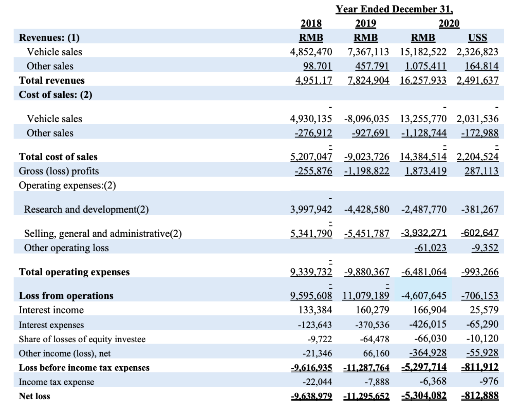Click the 'Share of losses of equity investee' label
This screenshot has width=532, height=414.
(82, 339)
